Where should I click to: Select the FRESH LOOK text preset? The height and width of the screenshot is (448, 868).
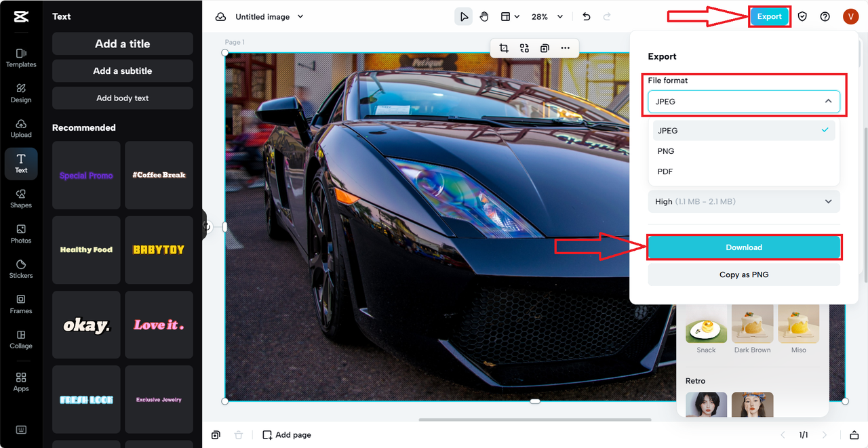coord(86,400)
